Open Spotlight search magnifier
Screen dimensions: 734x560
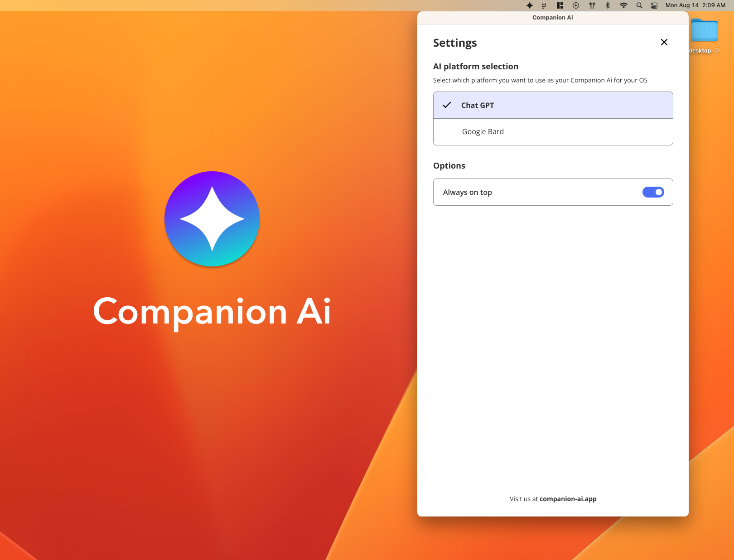[x=639, y=5]
